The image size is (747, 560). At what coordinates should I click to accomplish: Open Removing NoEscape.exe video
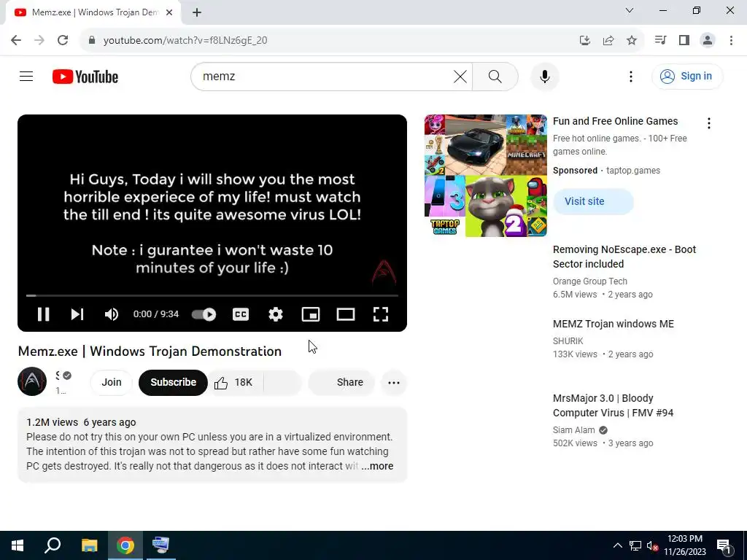tap(624, 257)
